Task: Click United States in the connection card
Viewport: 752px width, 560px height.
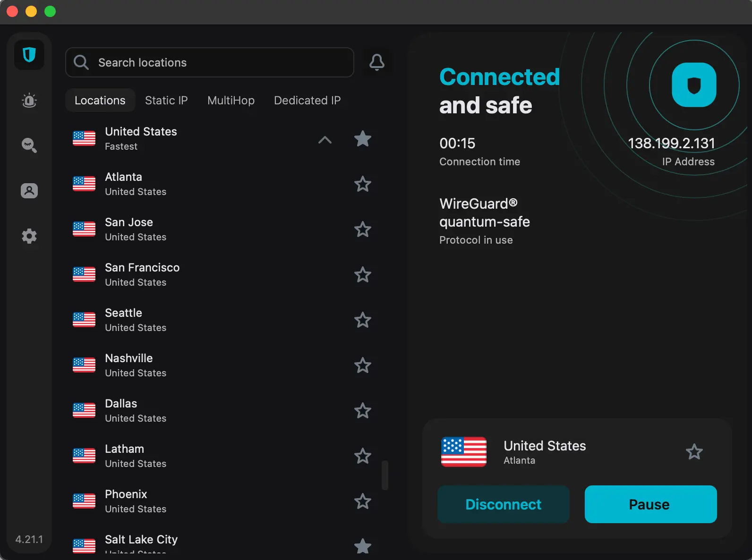Action: [x=545, y=446]
